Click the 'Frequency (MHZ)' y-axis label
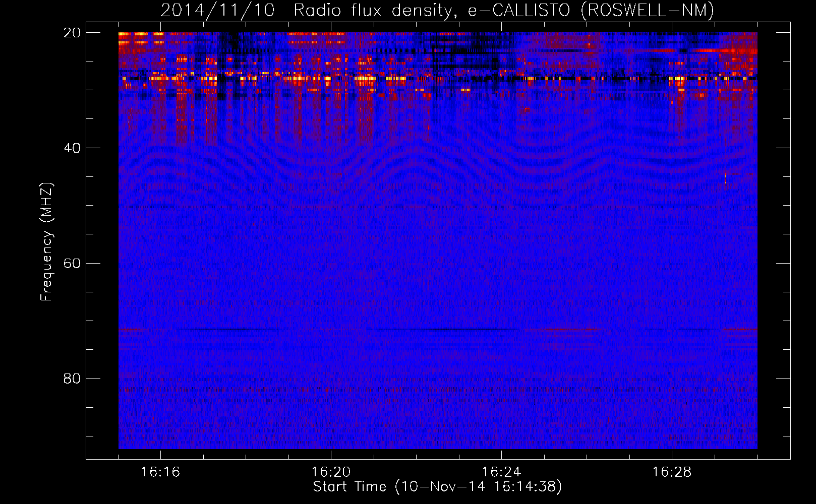Screen dimensions: 816x504 [x=46, y=242]
